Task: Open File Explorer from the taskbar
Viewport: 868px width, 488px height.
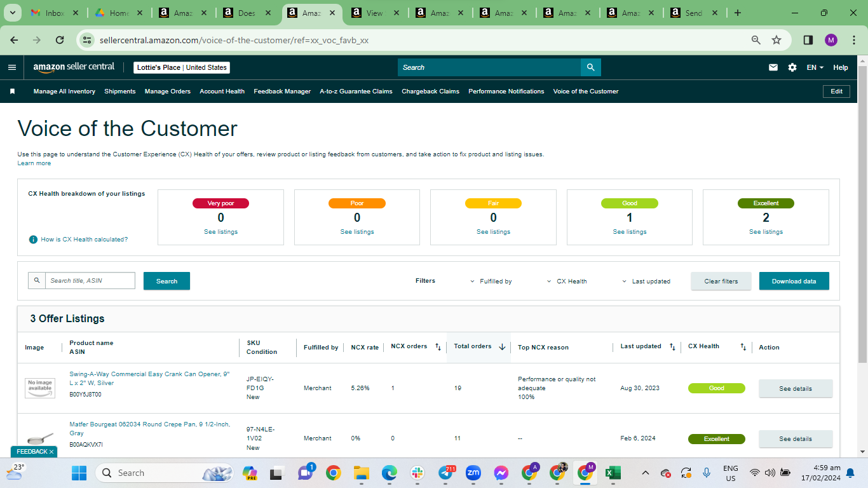Action: (361, 473)
